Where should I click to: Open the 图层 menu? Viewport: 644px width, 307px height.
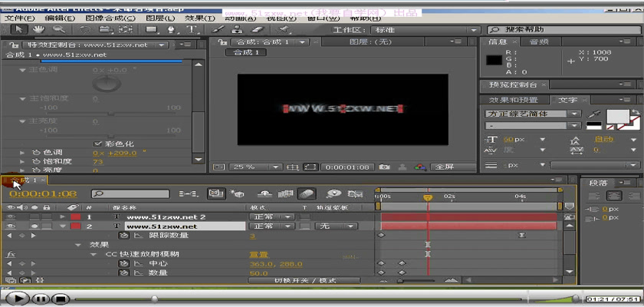(160, 18)
